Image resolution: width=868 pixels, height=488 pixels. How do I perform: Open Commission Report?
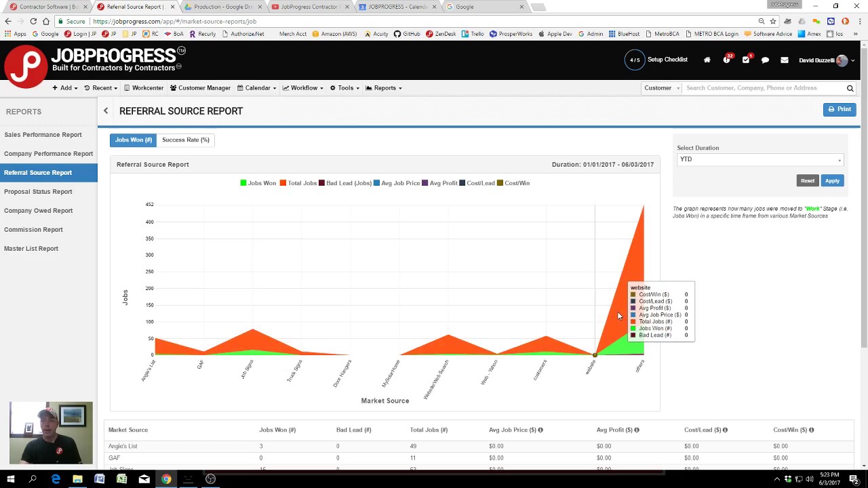33,230
